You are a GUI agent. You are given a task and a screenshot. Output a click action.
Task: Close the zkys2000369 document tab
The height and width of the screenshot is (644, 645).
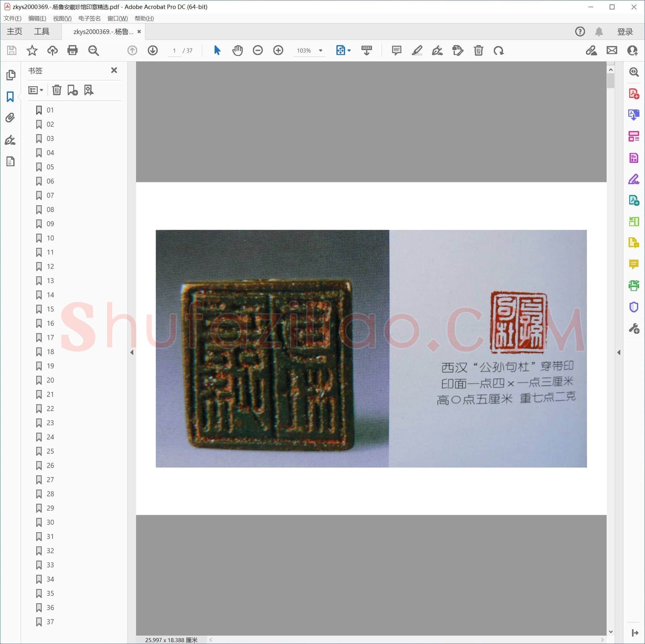(x=139, y=31)
